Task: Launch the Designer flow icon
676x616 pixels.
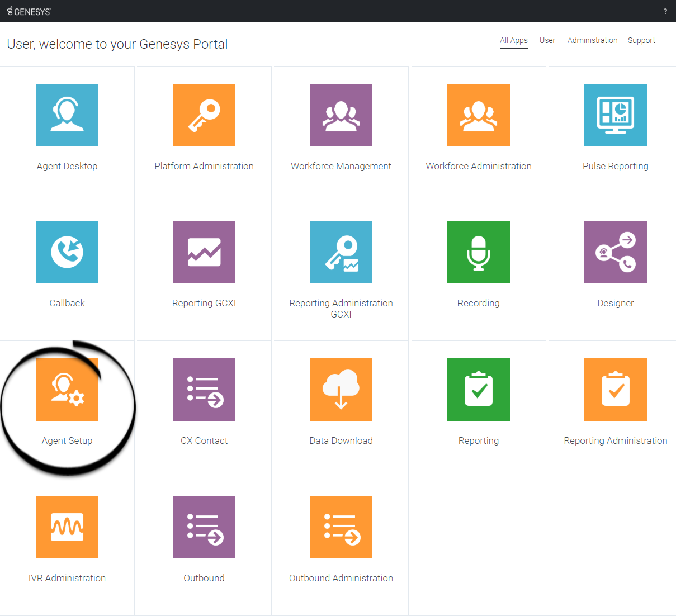Action: coord(616,252)
